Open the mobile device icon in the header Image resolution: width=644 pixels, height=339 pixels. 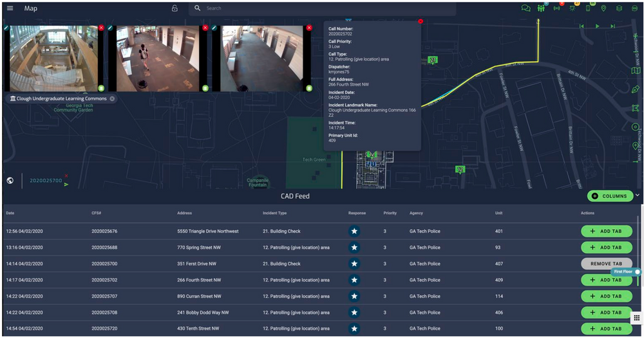(x=587, y=8)
